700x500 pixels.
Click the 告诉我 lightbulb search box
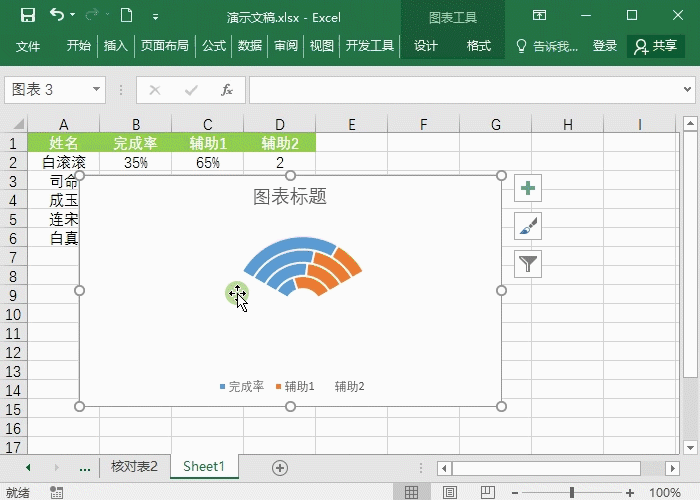click(547, 46)
